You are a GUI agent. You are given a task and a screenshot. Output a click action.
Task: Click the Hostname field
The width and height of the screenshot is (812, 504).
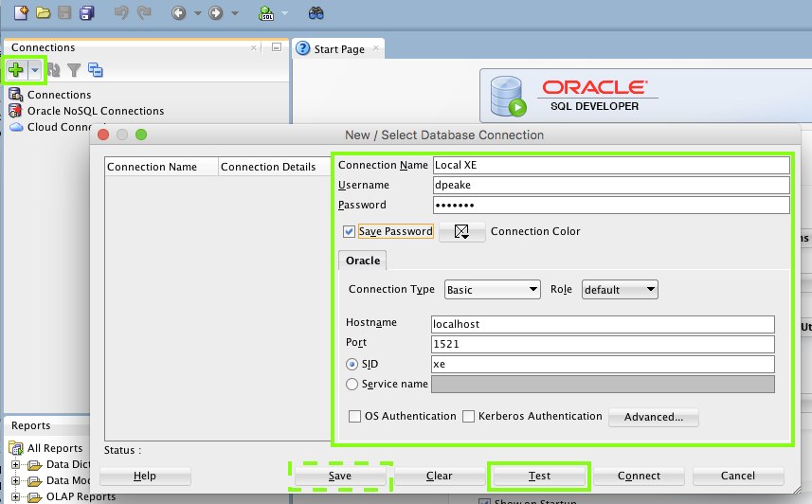coord(603,324)
